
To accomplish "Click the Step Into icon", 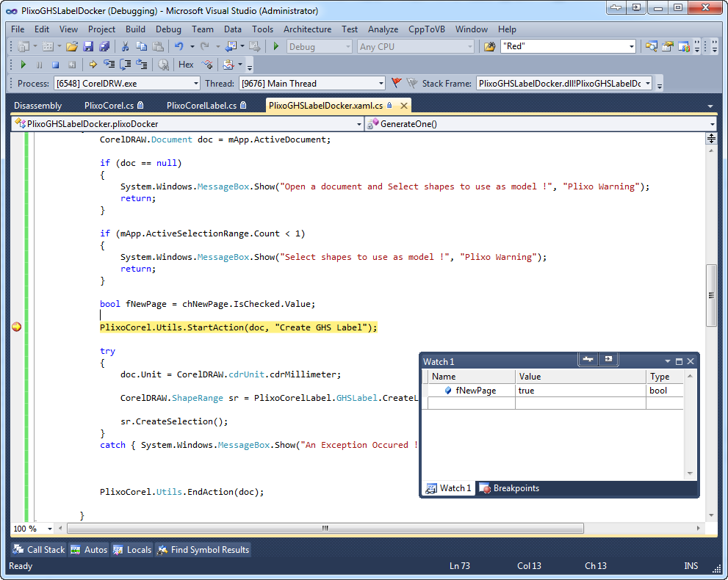I will point(109,65).
